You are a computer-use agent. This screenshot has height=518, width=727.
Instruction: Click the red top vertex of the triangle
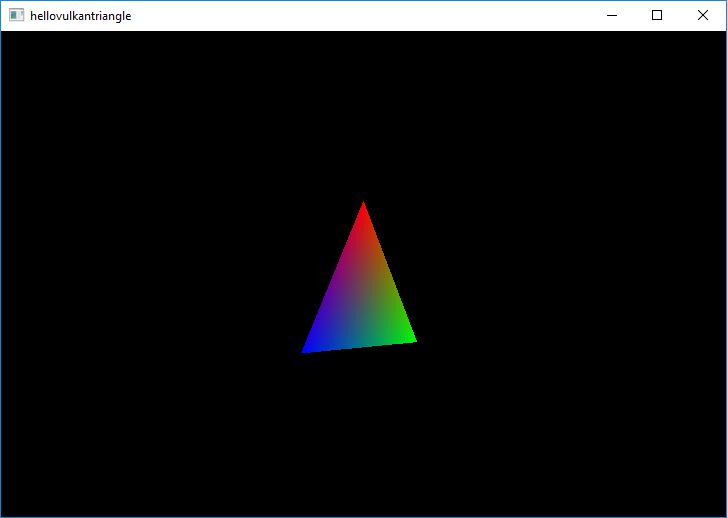[x=363, y=208]
